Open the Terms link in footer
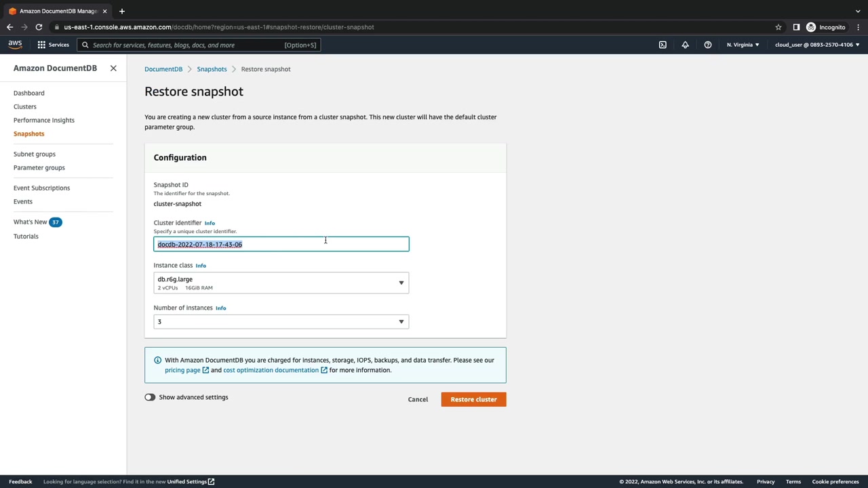The image size is (868, 488). click(x=793, y=482)
